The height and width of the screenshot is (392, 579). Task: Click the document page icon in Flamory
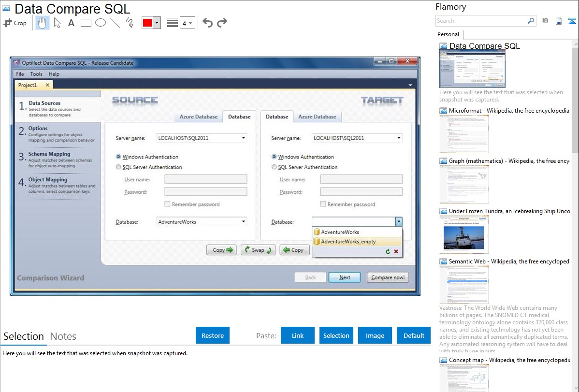click(x=559, y=21)
